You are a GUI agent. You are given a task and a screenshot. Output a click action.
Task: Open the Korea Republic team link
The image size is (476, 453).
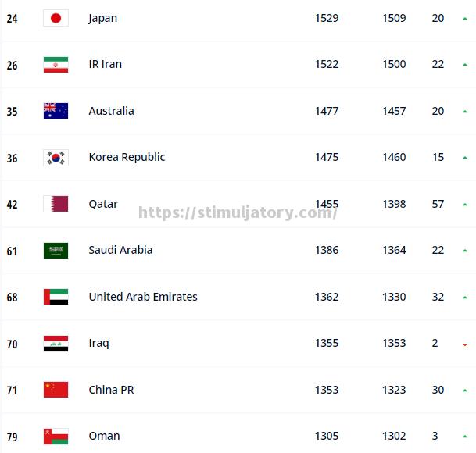[x=127, y=157]
